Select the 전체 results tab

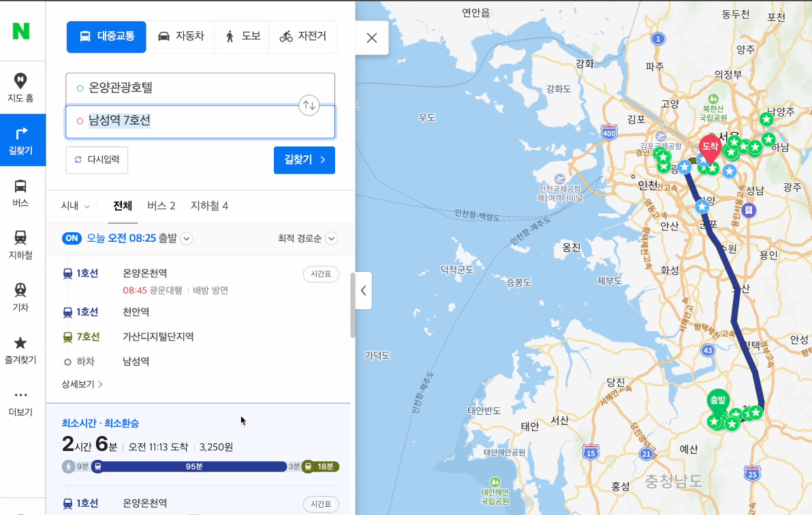123,206
